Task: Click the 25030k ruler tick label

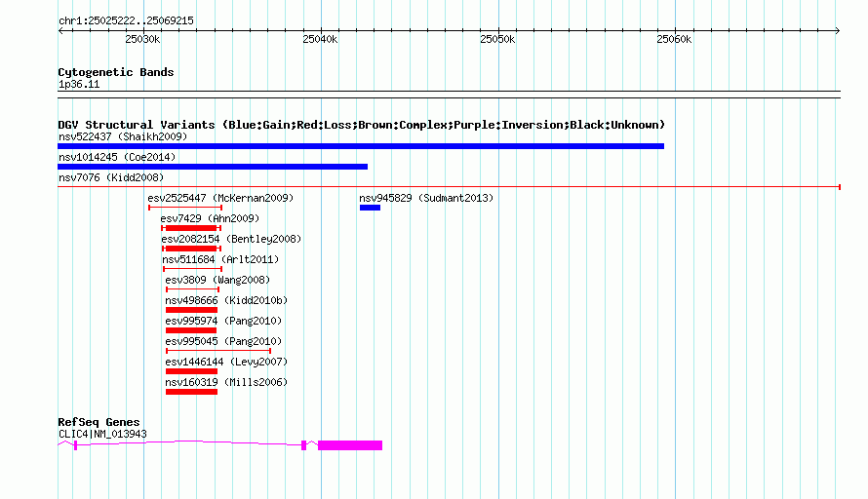Action: (142, 40)
